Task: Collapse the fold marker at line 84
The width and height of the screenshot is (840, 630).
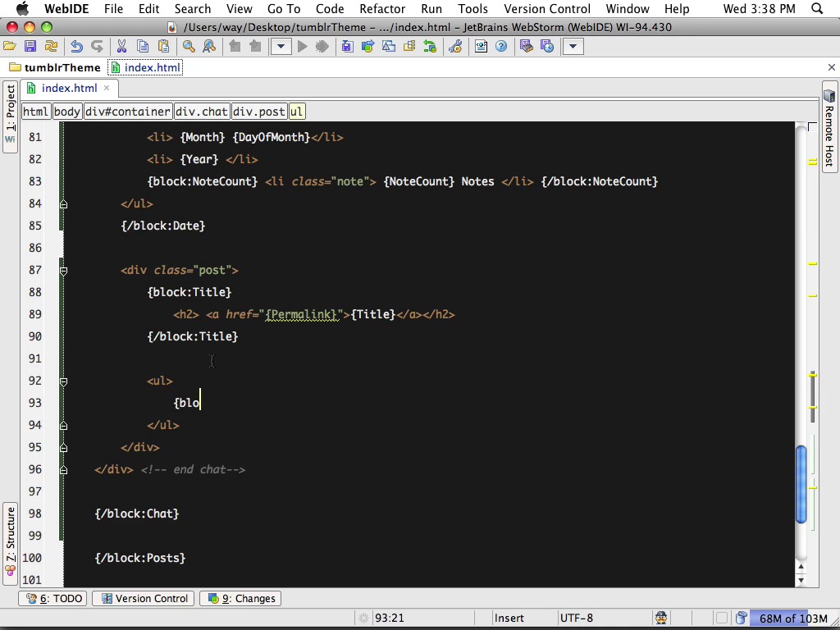Action: pos(63,203)
